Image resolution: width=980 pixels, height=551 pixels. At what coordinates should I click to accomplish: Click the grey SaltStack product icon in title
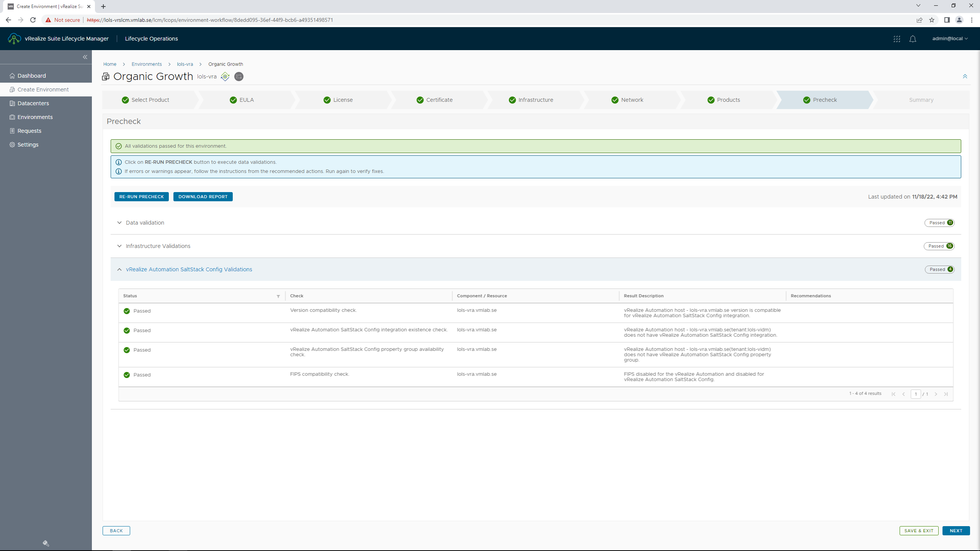coord(239,77)
